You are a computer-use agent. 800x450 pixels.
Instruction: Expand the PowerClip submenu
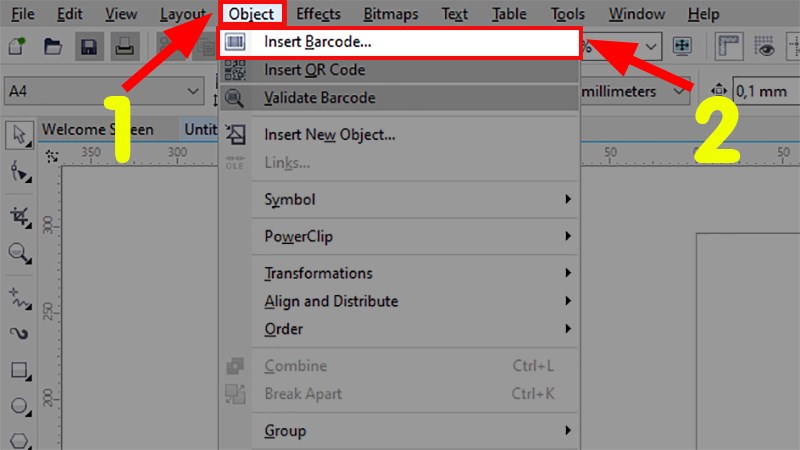coord(400,237)
